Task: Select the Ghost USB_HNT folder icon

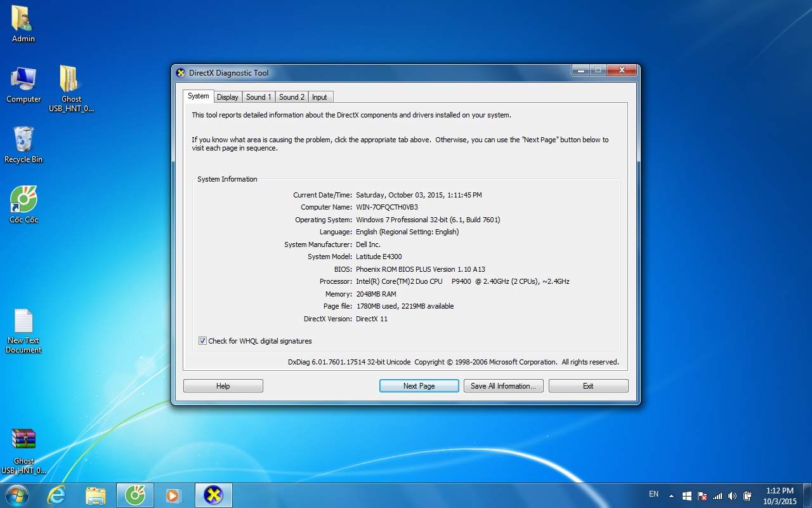Action: click(71, 88)
